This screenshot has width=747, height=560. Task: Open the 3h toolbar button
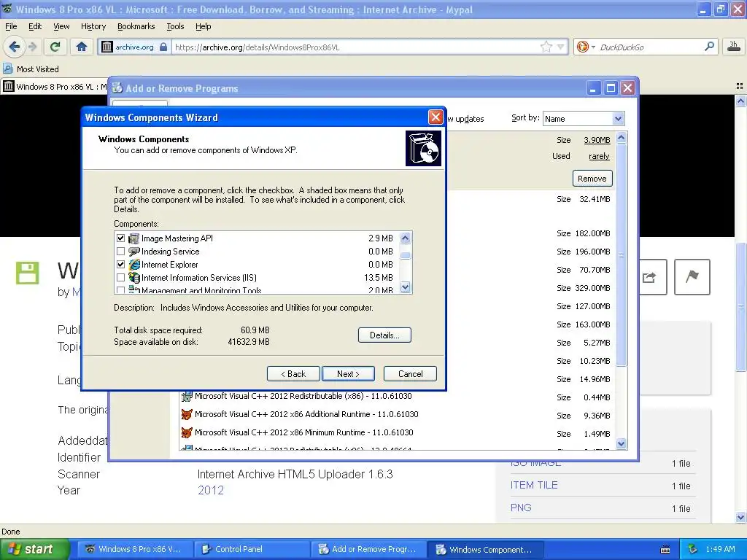[734, 46]
